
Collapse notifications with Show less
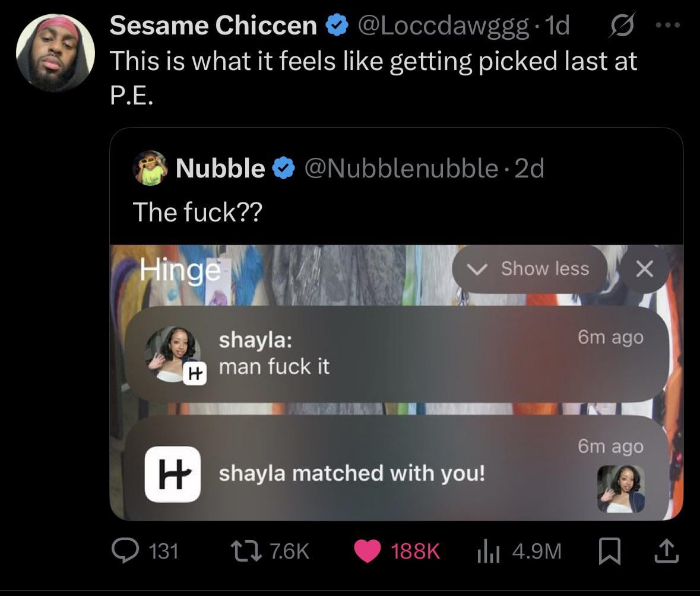530,269
